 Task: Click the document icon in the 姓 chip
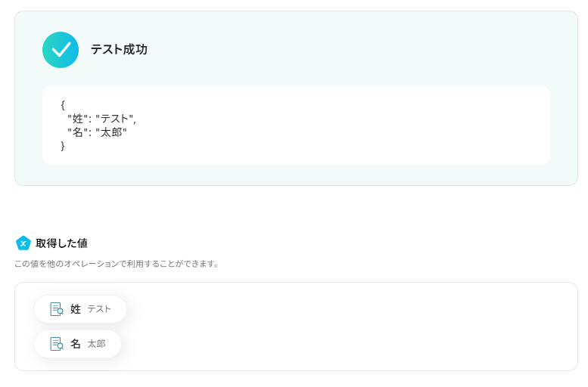(56, 309)
